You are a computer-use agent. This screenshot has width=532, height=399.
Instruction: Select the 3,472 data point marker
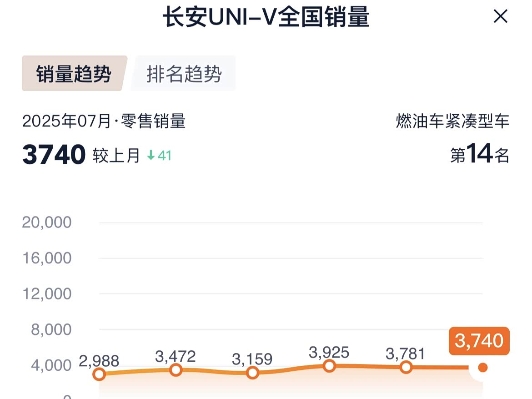[x=176, y=370]
